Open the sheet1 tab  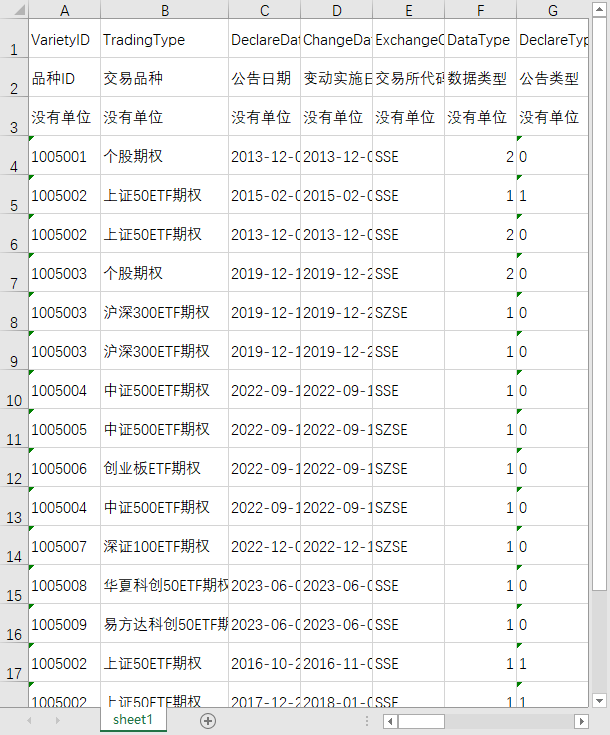pos(133,720)
